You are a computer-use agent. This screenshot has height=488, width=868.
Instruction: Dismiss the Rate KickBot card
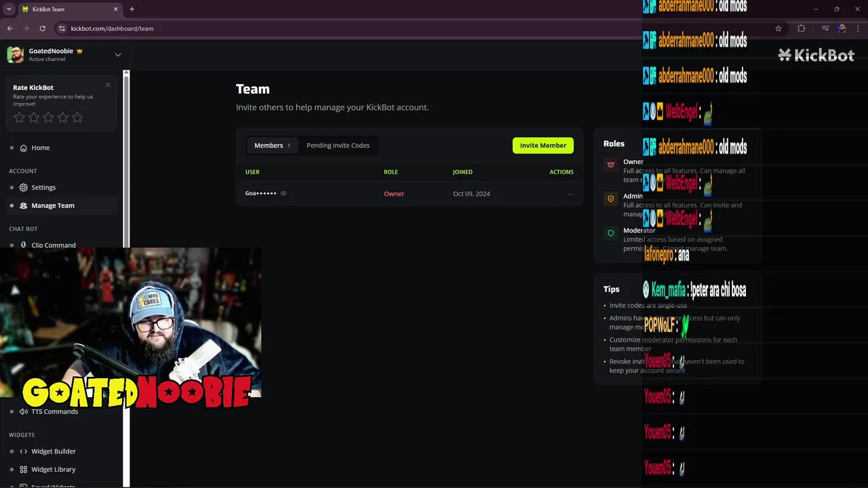[108, 85]
